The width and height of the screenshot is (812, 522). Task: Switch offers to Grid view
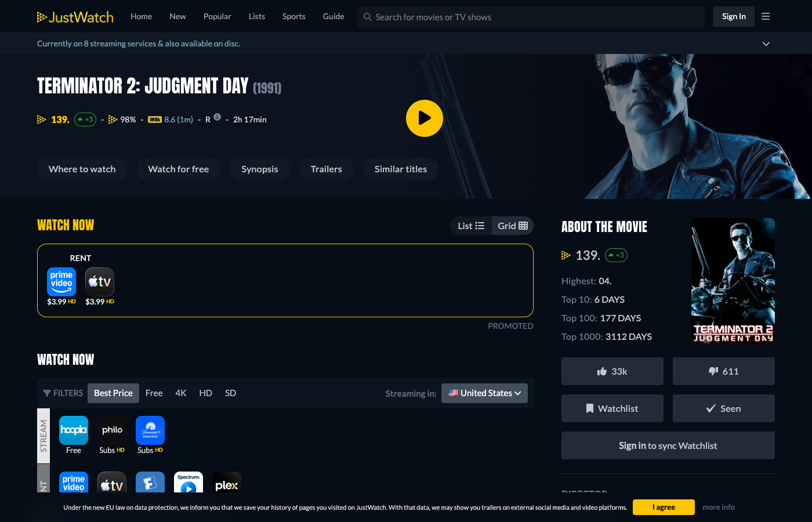click(x=512, y=226)
